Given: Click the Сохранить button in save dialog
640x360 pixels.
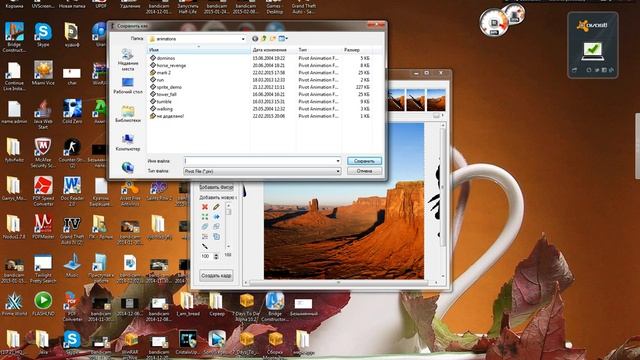Looking at the screenshot, I should point(364,161).
